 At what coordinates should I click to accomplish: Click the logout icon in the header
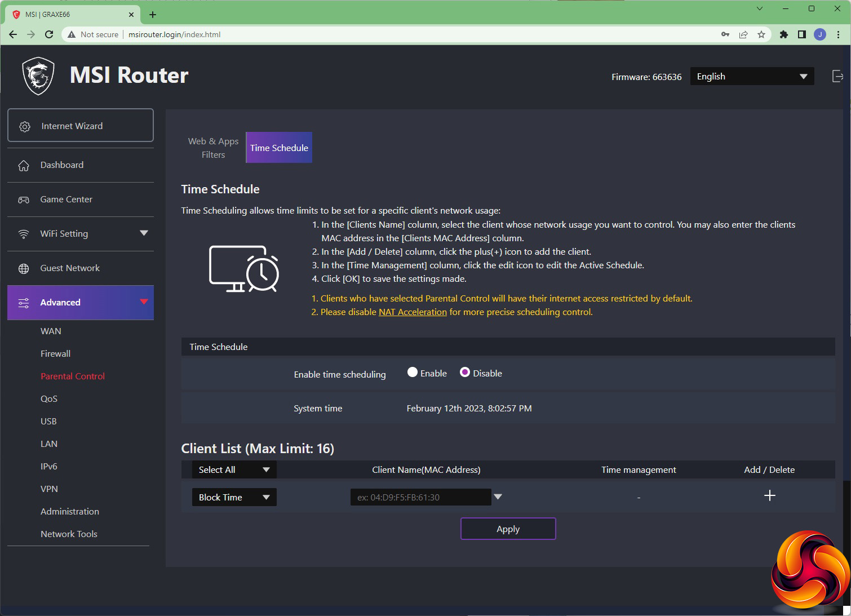tap(837, 76)
